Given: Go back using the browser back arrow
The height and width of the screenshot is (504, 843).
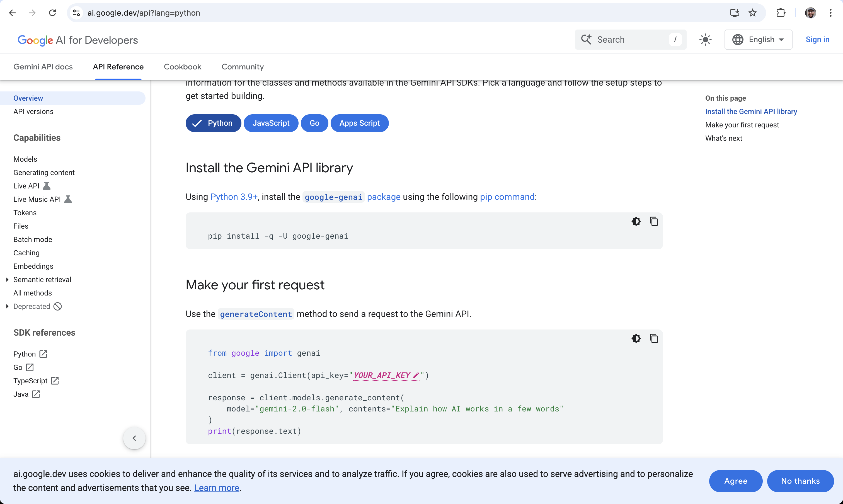Looking at the screenshot, I should [x=12, y=13].
